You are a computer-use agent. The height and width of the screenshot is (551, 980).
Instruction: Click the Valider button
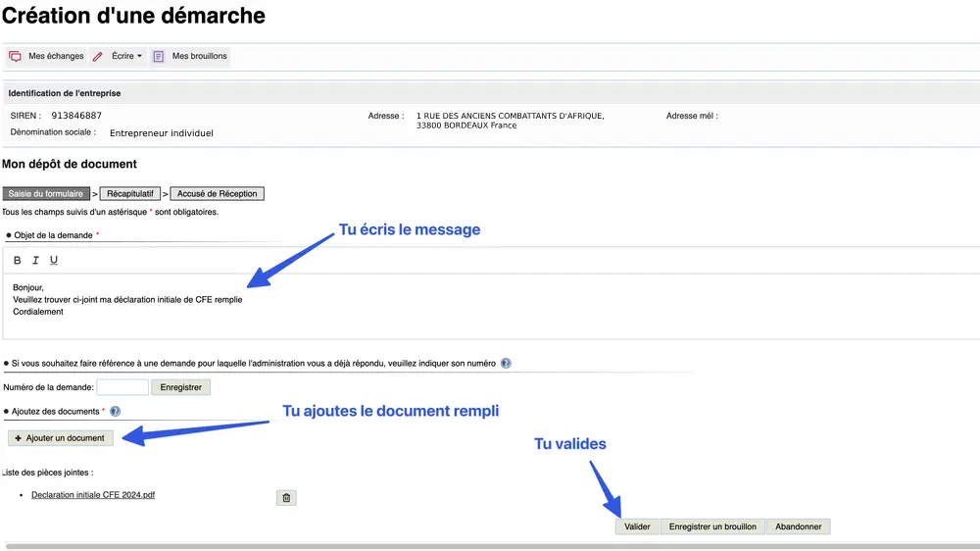click(637, 526)
